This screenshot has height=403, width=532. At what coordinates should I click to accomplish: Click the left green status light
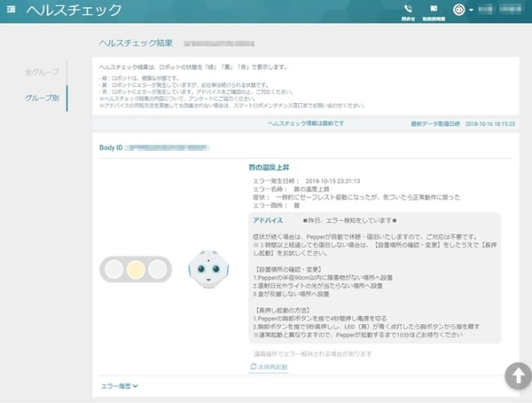(x=114, y=270)
